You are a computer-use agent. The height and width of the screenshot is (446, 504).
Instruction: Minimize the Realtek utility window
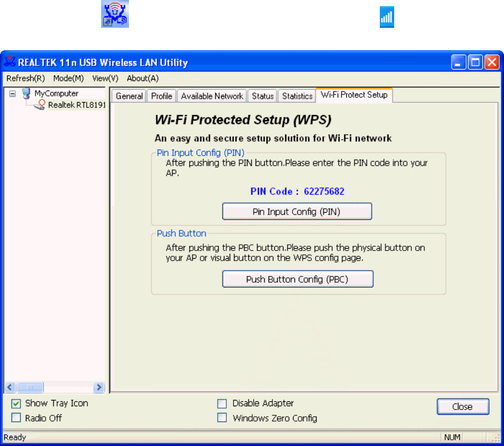point(458,62)
